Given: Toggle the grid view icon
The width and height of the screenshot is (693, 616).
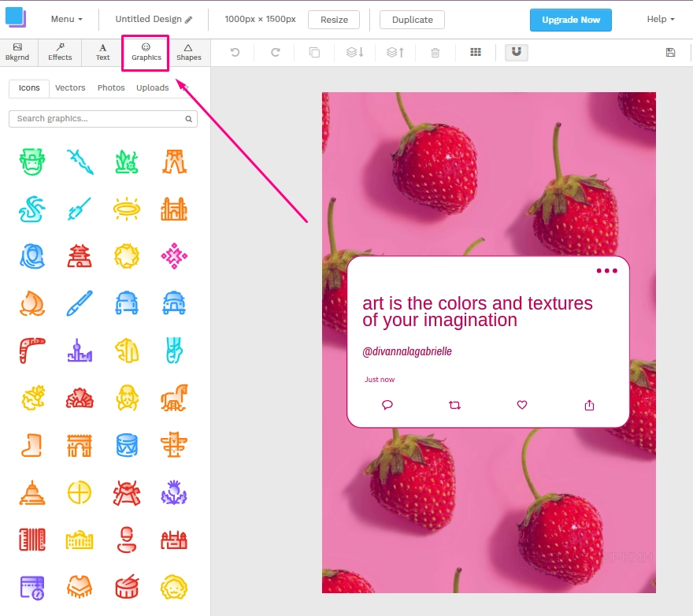Looking at the screenshot, I should 476,53.
